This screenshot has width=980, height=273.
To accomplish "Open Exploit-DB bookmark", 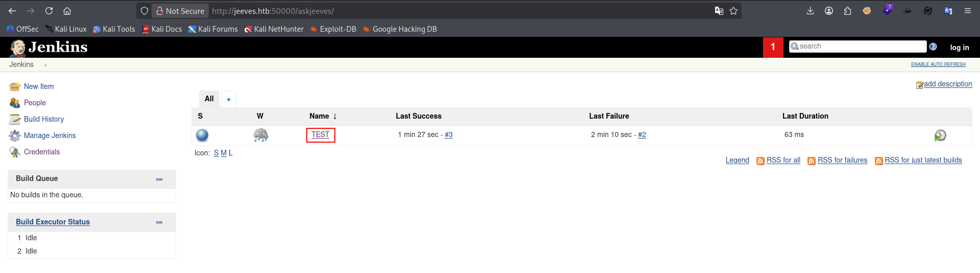I will 333,29.
